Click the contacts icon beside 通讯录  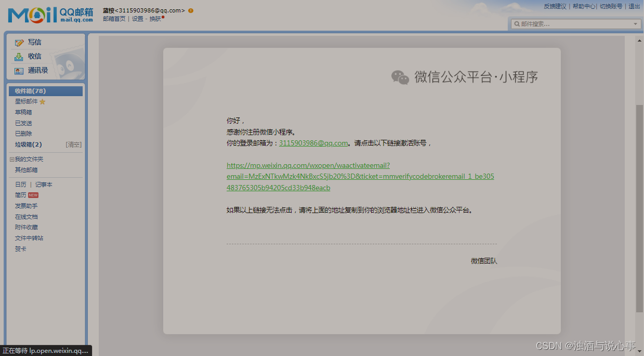pyautogui.click(x=19, y=71)
